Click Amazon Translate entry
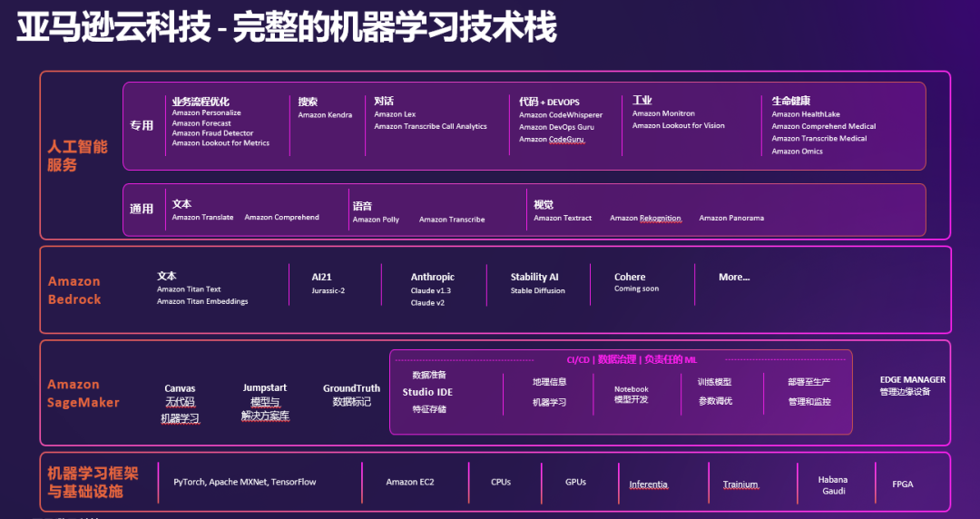Screen dimensions: 980x519 click(202, 218)
